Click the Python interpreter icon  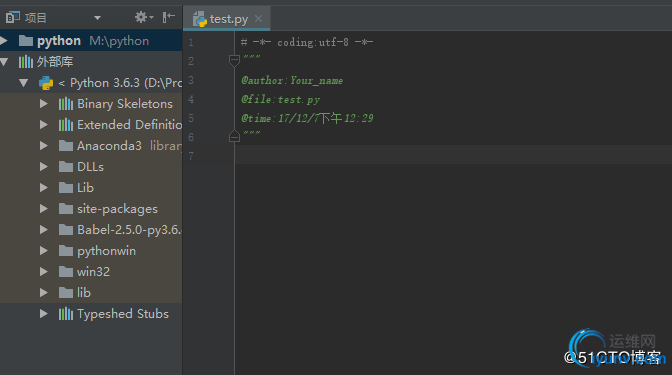tap(46, 83)
